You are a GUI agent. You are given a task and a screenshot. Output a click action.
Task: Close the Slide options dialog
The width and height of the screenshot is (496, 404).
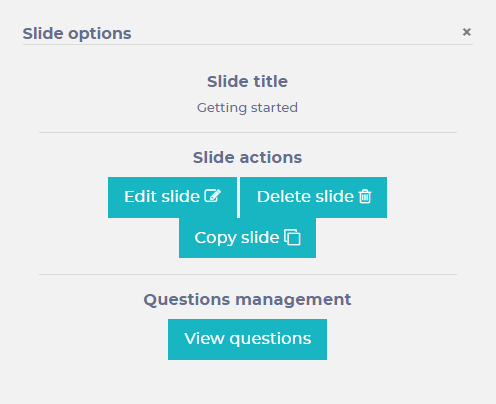point(467,32)
